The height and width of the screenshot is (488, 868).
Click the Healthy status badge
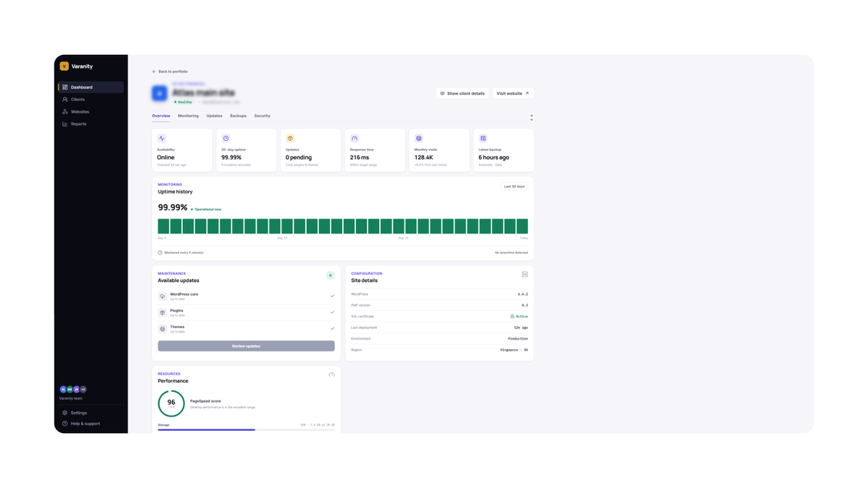(x=184, y=102)
